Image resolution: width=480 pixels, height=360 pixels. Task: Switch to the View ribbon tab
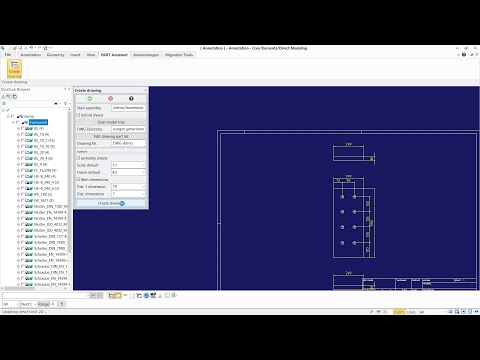91,55
